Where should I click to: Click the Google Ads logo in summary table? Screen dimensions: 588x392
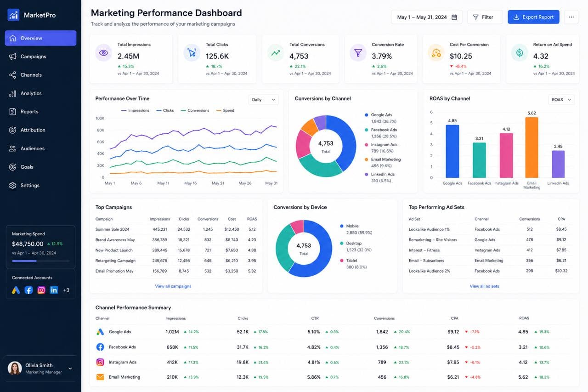(100, 332)
